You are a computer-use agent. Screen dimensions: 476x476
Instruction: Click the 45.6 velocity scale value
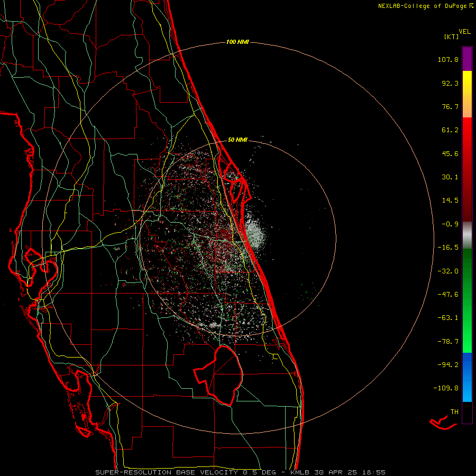tap(450, 153)
